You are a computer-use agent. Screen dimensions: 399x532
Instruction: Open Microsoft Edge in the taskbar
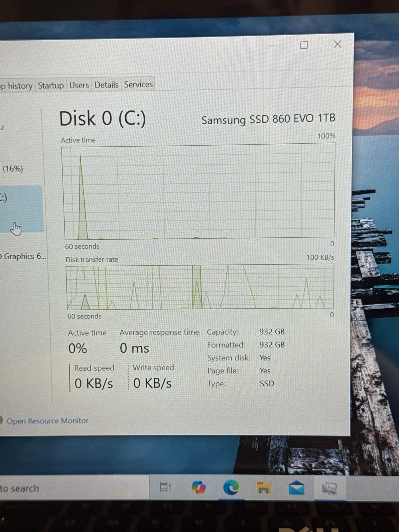pos(231,487)
